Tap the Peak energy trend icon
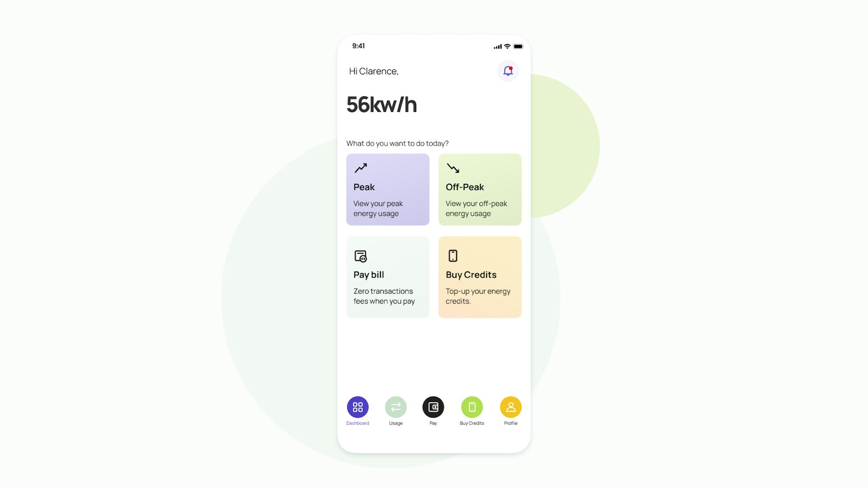 [360, 168]
